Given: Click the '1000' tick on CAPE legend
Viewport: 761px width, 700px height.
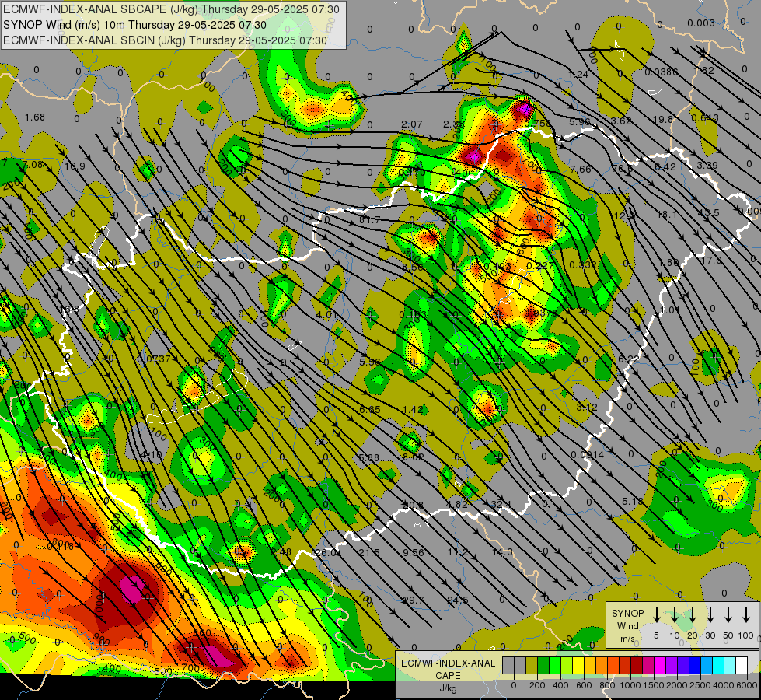Looking at the screenshot, I should [630, 685].
